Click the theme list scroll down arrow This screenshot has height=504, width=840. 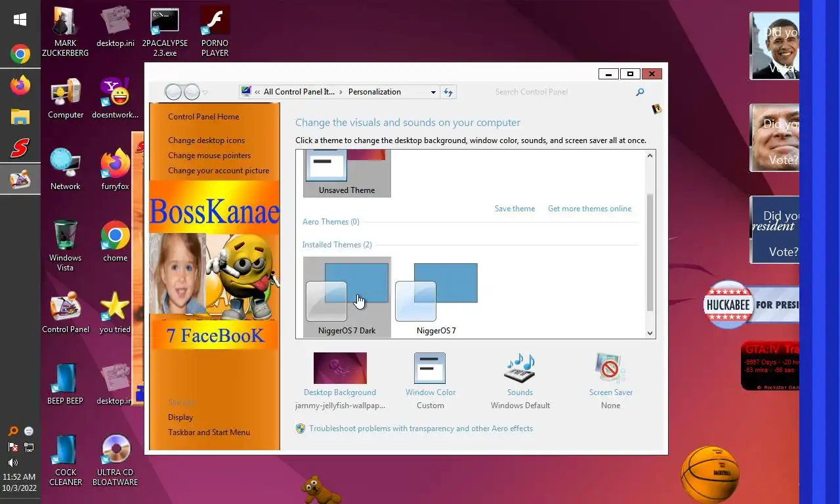[650, 333]
